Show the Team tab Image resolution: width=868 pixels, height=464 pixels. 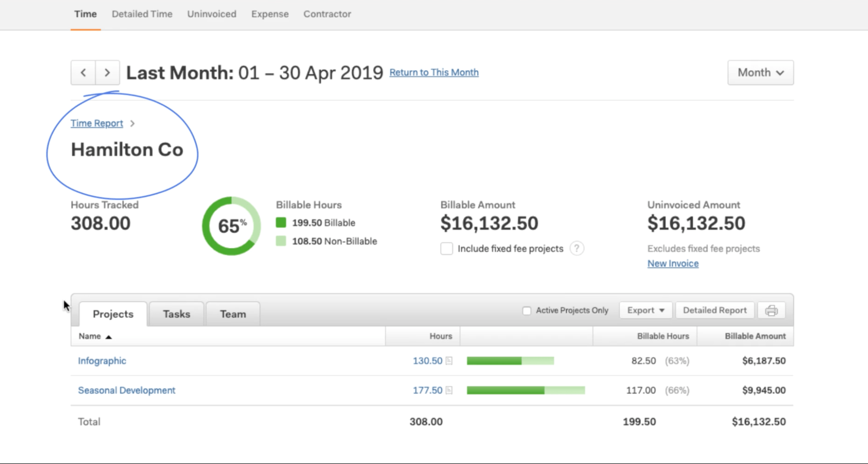point(233,314)
